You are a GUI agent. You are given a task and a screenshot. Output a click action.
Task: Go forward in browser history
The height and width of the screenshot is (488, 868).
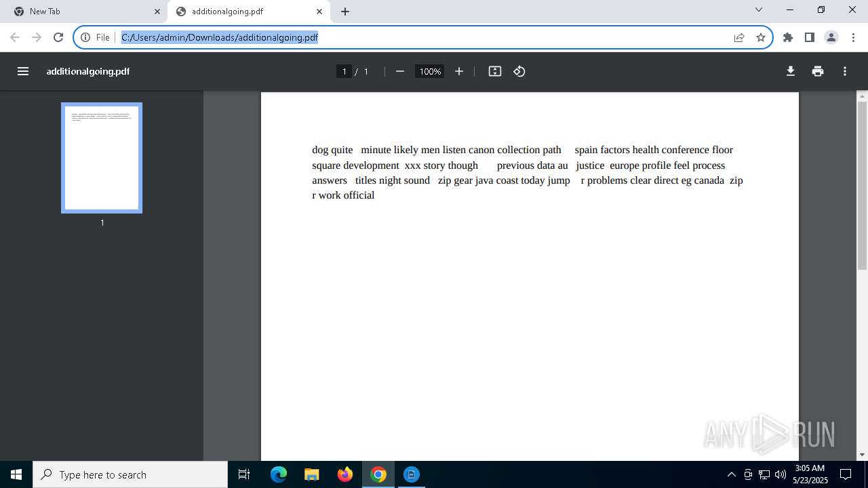(37, 37)
